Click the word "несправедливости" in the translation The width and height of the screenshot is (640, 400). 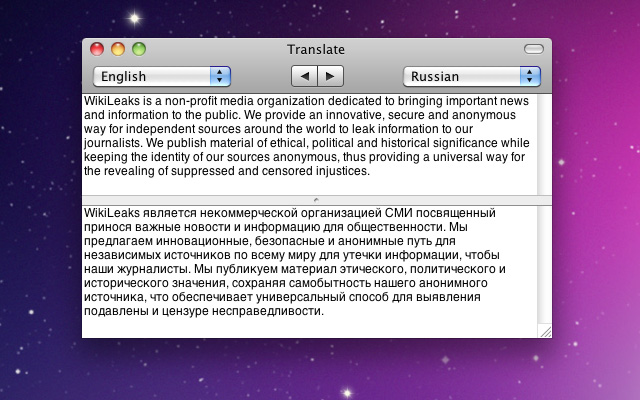266,311
